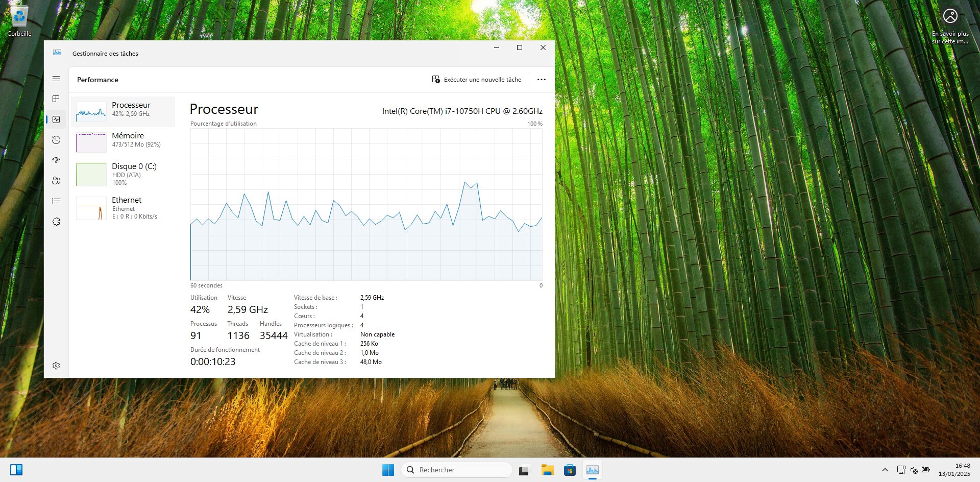Image resolution: width=980 pixels, height=482 pixels.
Task: Select Disque 0 (C:) in performance list
Action: (x=123, y=174)
